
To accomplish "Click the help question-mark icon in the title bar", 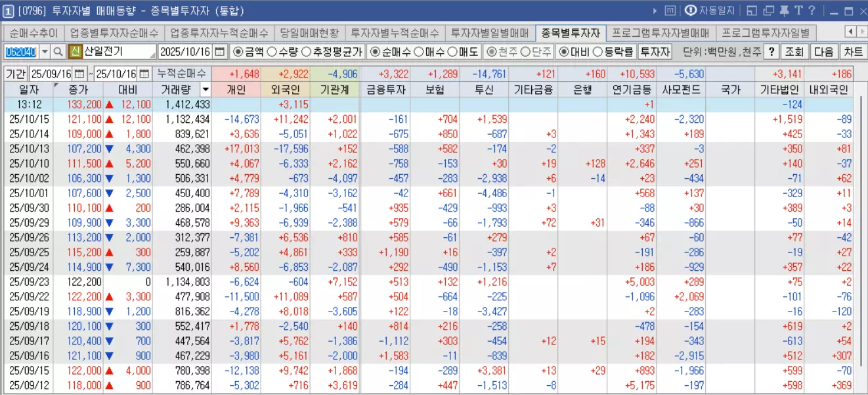I will coord(812,9).
